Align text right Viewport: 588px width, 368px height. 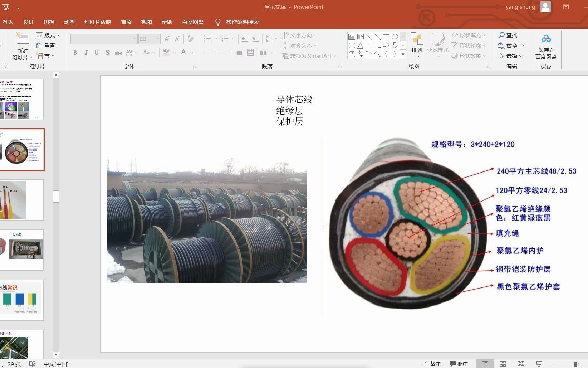[229, 53]
